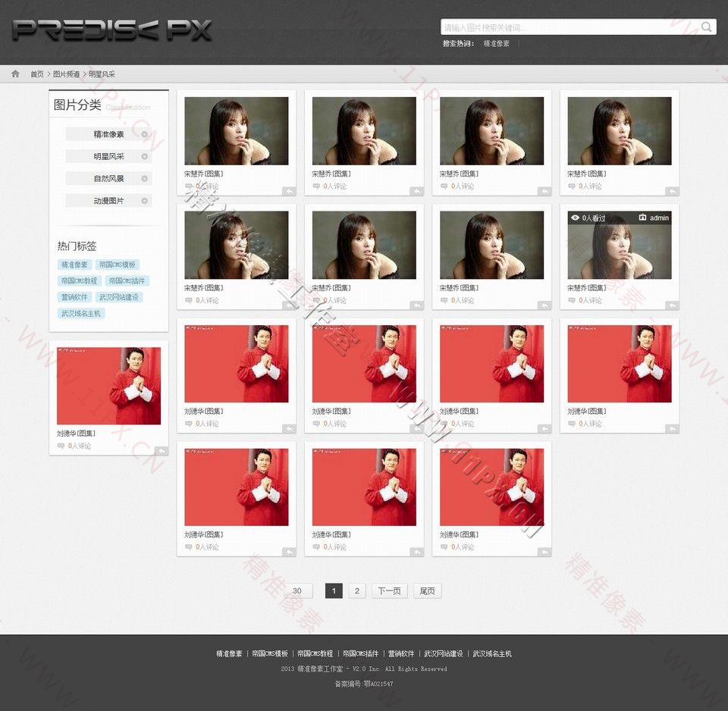The image size is (728, 711).
Task: Go to page 2 in pagination
Action: pyautogui.click(x=357, y=590)
